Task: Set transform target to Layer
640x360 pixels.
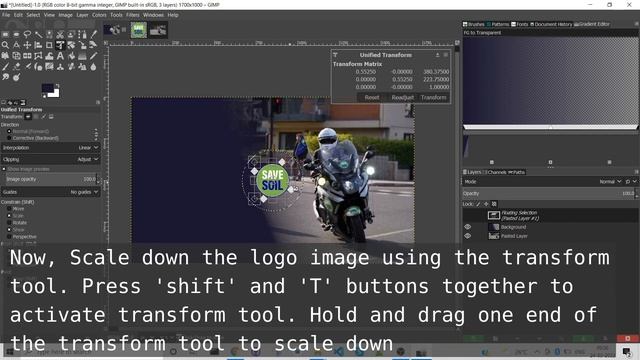Action: 28,117
